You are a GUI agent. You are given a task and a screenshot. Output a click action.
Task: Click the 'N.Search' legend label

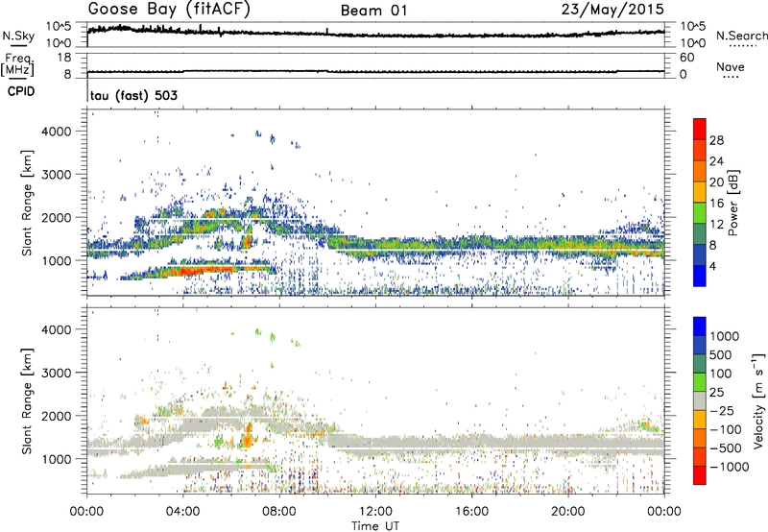[x=741, y=36]
